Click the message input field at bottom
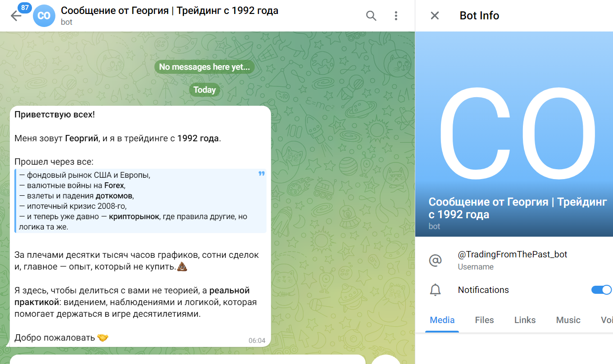The image size is (613, 364). click(x=187, y=359)
